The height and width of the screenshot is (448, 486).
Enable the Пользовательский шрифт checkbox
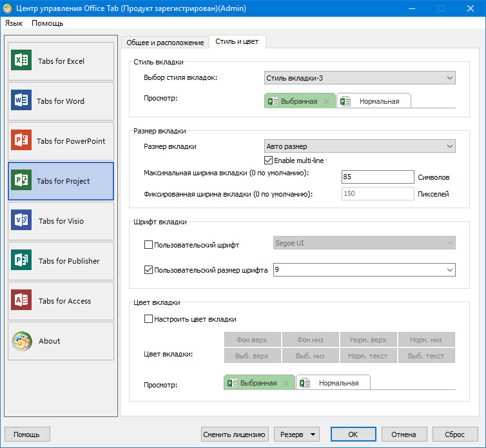(149, 245)
